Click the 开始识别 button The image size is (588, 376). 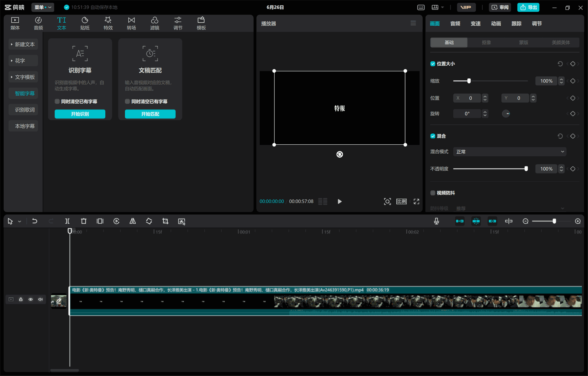point(80,114)
